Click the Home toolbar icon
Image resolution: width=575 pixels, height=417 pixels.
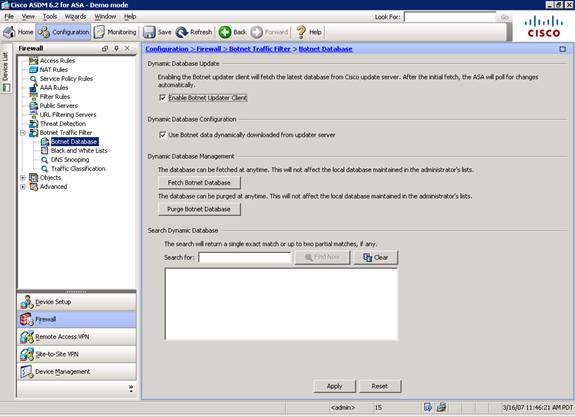[x=10, y=32]
